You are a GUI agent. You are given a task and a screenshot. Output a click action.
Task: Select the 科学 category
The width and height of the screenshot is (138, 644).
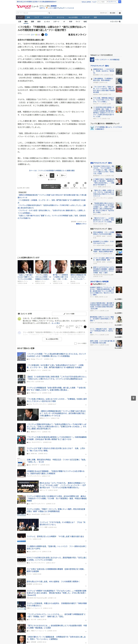point(71,21)
